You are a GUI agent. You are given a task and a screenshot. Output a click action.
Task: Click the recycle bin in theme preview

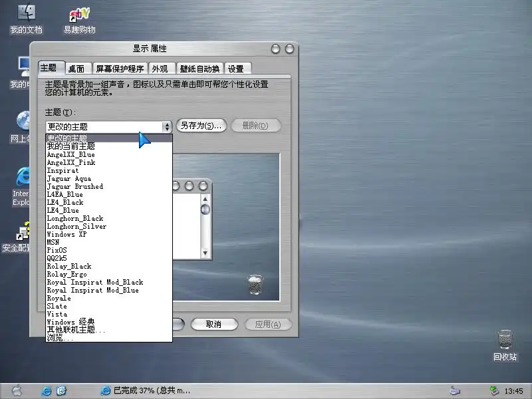pyautogui.click(x=255, y=285)
